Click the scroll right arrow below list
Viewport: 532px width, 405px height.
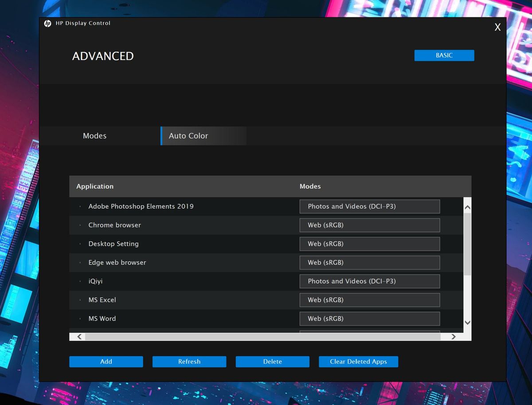(453, 337)
